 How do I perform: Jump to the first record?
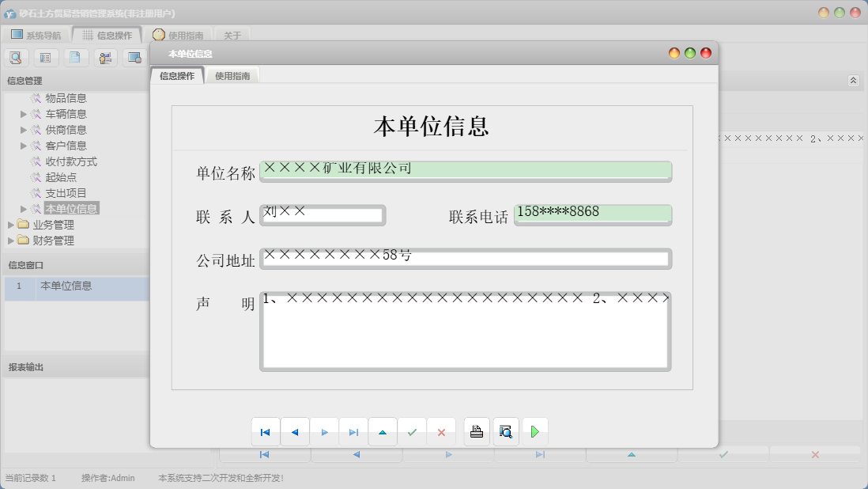tap(266, 431)
